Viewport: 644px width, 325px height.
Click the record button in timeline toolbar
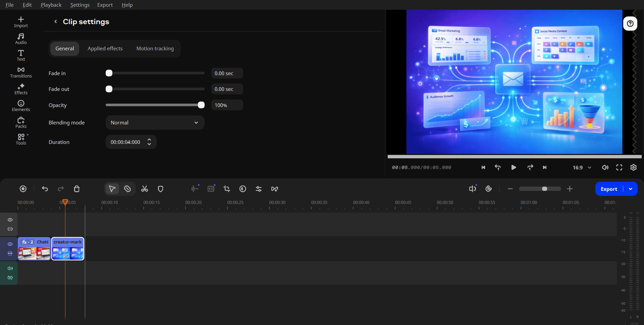click(x=23, y=189)
